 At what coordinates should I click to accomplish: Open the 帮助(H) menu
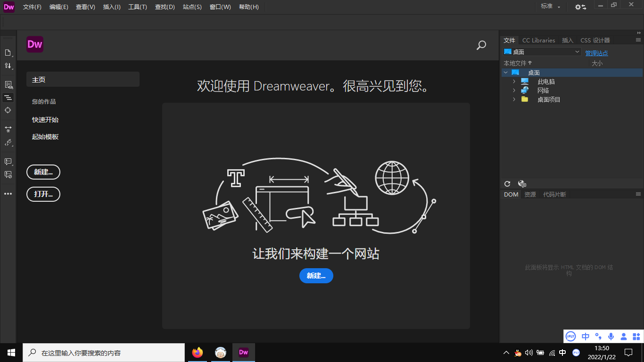[249, 7]
